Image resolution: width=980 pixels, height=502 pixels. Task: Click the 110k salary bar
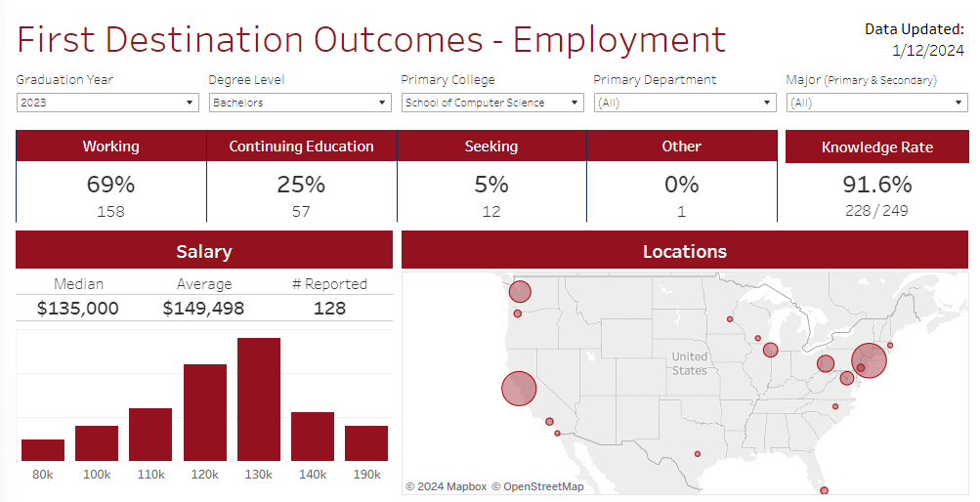pyautogui.click(x=150, y=435)
